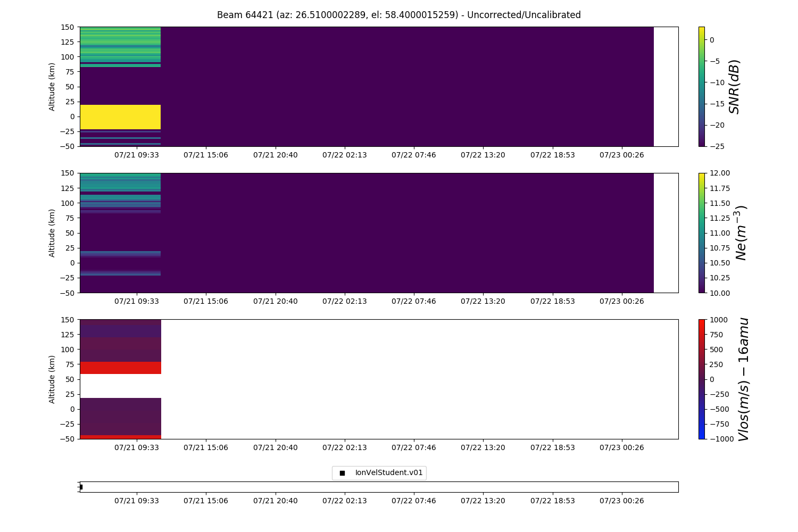
Task: Click the 07/21 15:06 tick under the Vlos plot
Action: [x=206, y=447]
